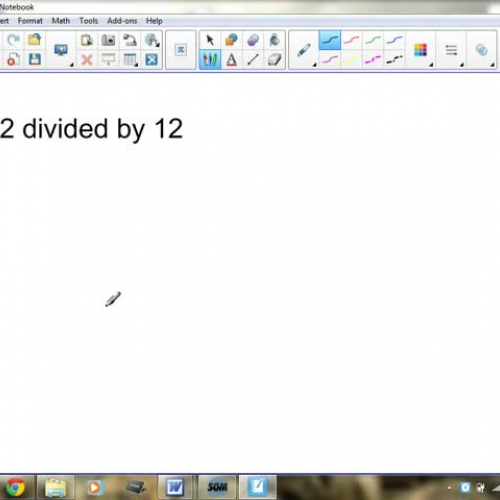The height and width of the screenshot is (500, 500).
Task: Expand the transparency dropdown arrow
Action: 492,65
